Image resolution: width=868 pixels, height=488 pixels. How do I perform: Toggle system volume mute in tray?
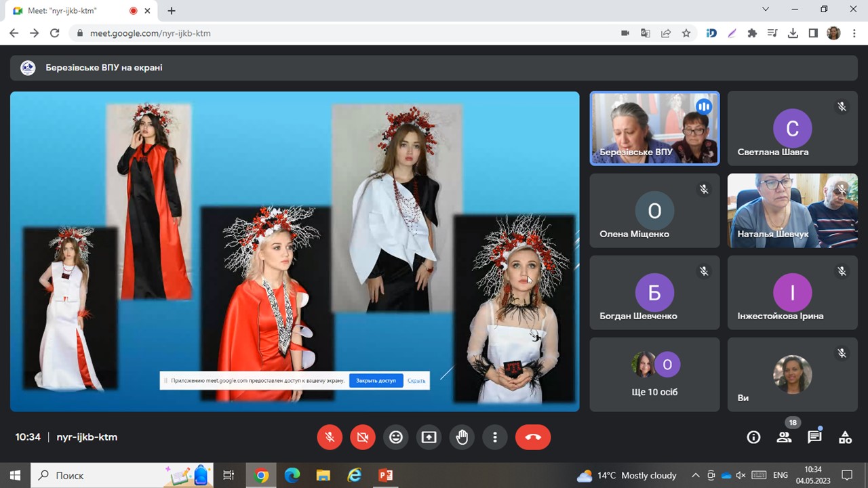tap(741, 475)
